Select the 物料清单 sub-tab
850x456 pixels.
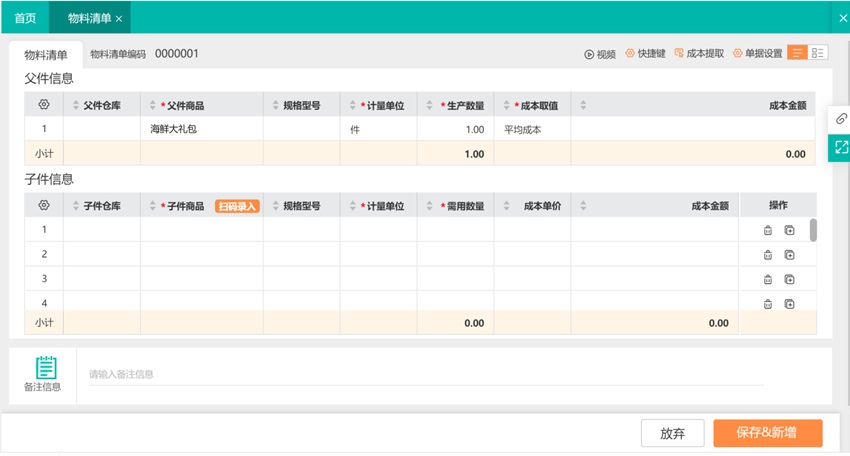(x=46, y=55)
